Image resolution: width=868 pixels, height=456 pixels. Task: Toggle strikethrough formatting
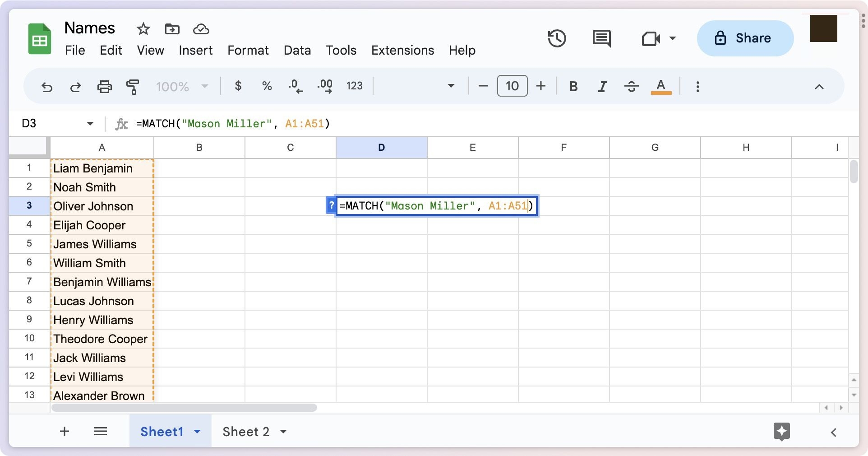(632, 86)
